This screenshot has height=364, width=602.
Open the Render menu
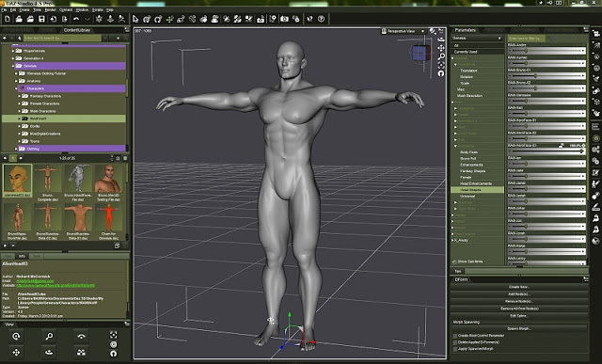[50, 9]
